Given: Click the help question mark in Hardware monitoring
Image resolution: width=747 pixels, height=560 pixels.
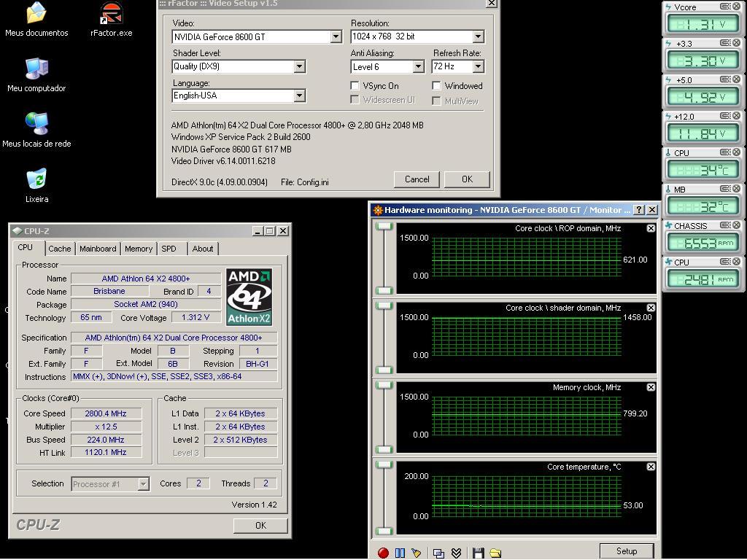Looking at the screenshot, I should tap(639, 210).
